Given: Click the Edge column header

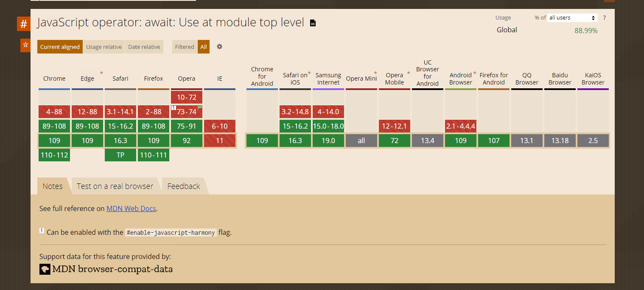Looking at the screenshot, I should click(x=87, y=79).
